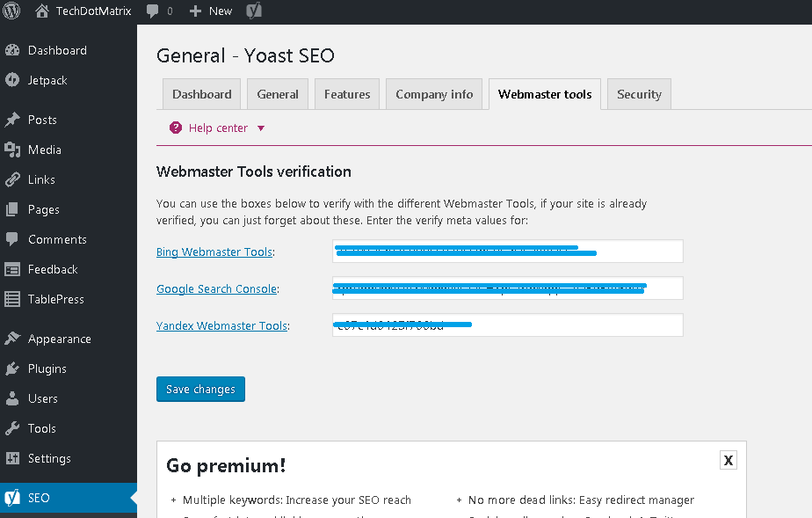Open the Bing Webmaster Tools link
812x518 pixels.
click(214, 252)
